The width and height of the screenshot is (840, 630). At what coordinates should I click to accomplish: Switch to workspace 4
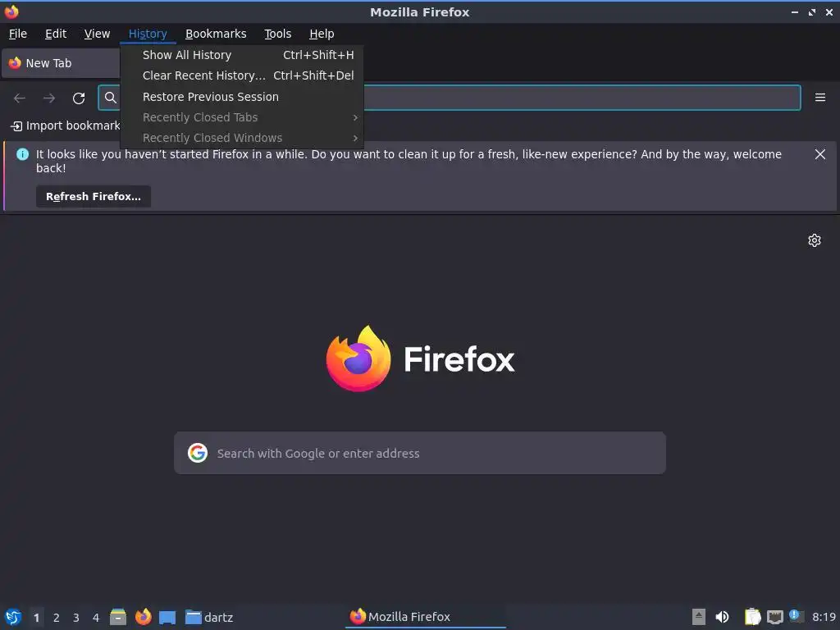coord(96,618)
